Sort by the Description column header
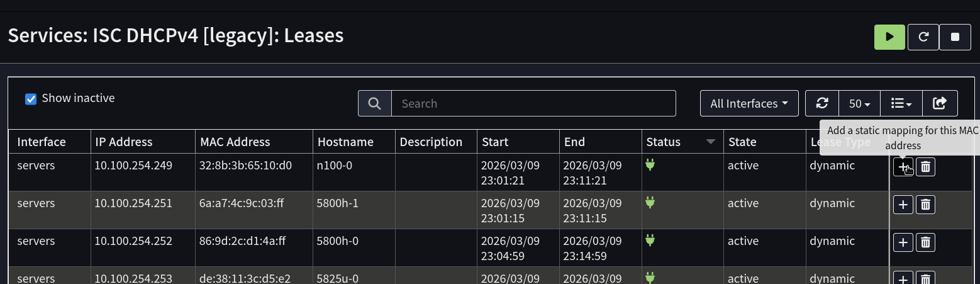Screen dimensions: 980x284 (437, 142)
